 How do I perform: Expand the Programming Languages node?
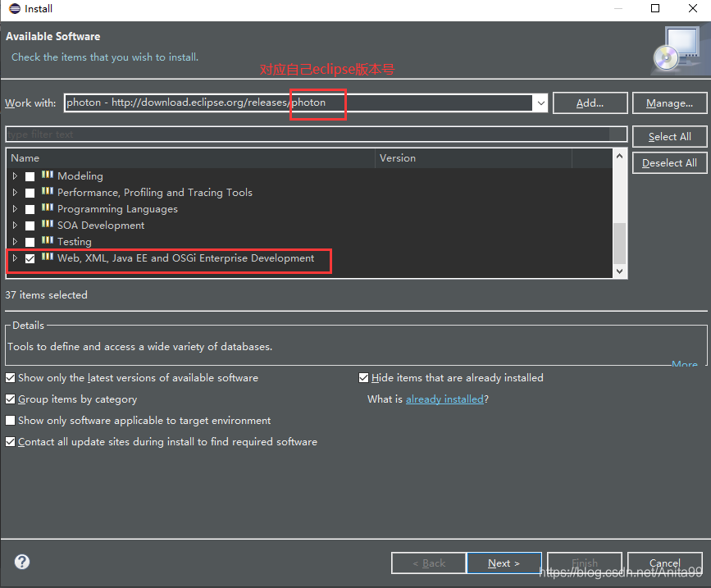click(15, 208)
